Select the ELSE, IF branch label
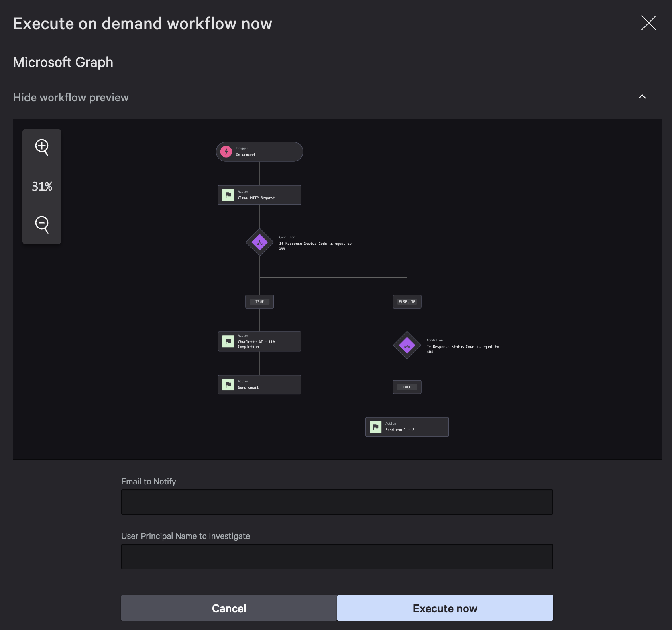Viewport: 672px width, 630px height. pyautogui.click(x=407, y=301)
